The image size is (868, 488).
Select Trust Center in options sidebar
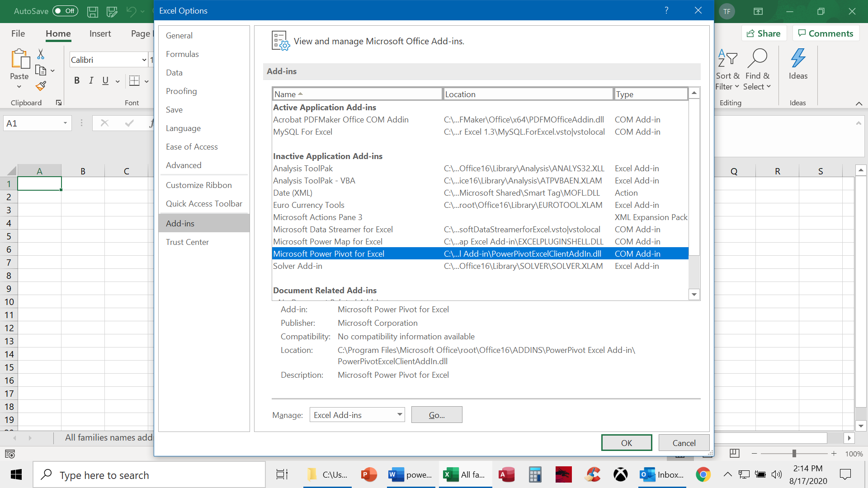coord(187,242)
